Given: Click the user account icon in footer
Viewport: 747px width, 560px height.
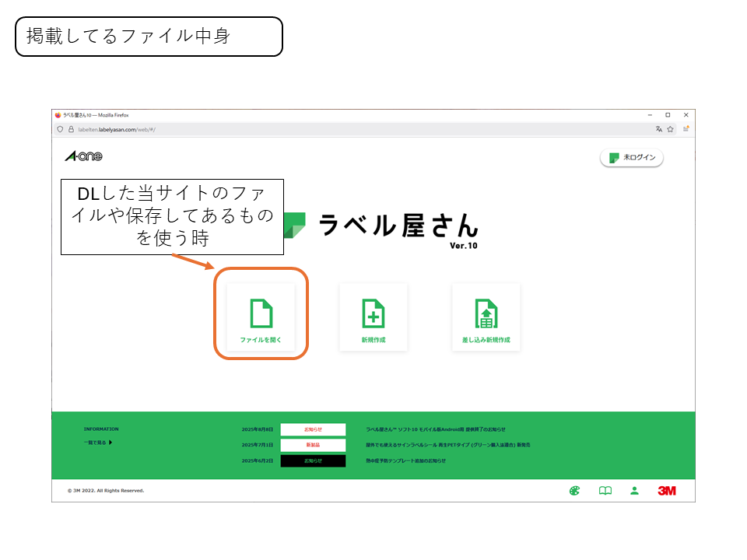Looking at the screenshot, I should pos(634,491).
